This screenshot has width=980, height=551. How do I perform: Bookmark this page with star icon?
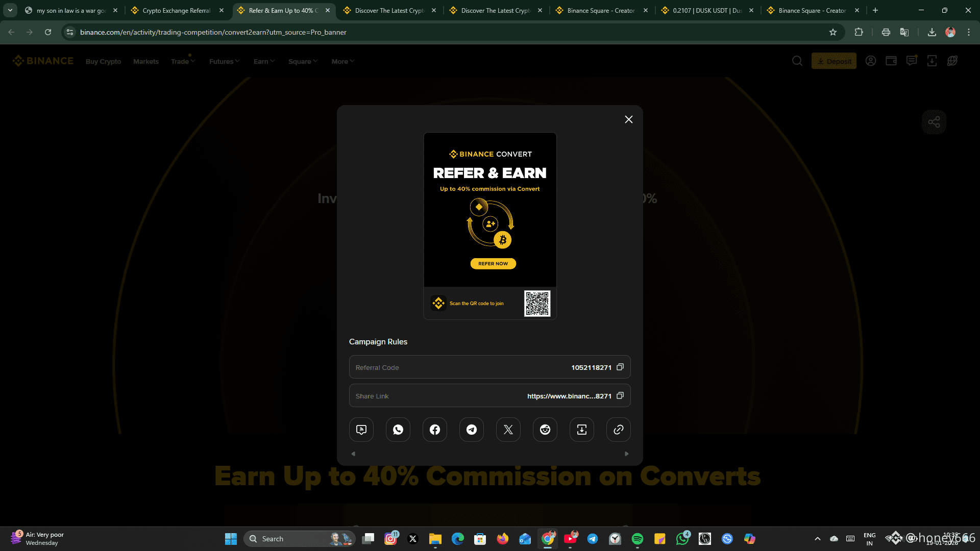tap(833, 32)
